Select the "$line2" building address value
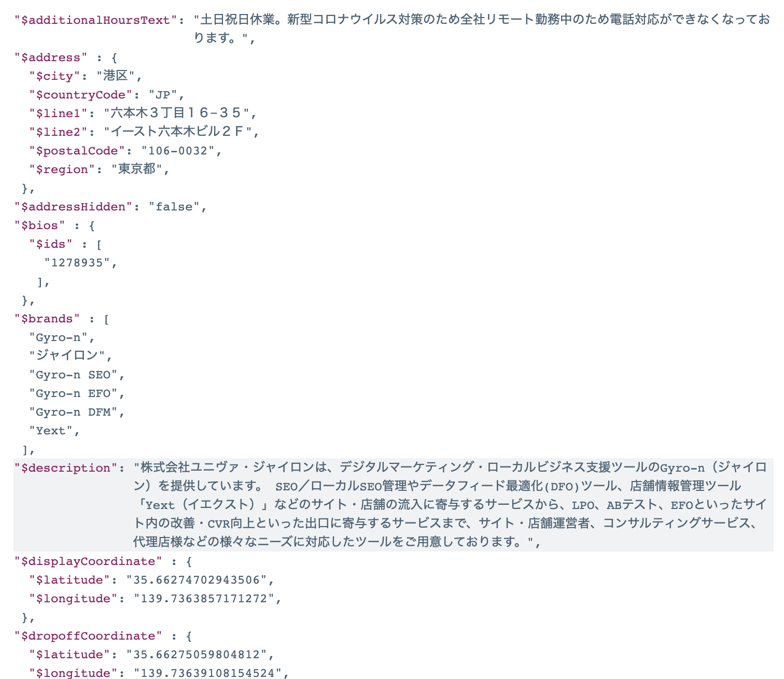Image resolution: width=784 pixels, height=679 pixels. point(177,132)
